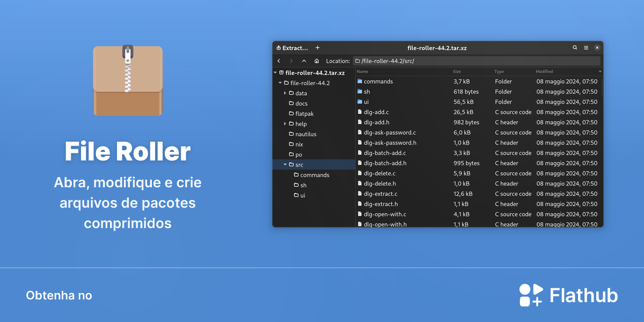This screenshot has width=644, height=322.
Task: Click the dlg-add.h file icon
Action: coord(360,122)
